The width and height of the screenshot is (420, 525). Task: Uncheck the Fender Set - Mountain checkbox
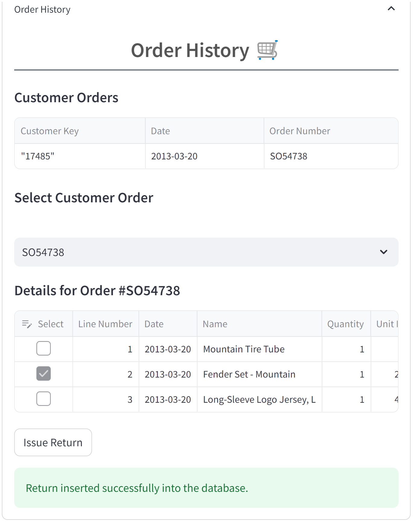click(43, 374)
